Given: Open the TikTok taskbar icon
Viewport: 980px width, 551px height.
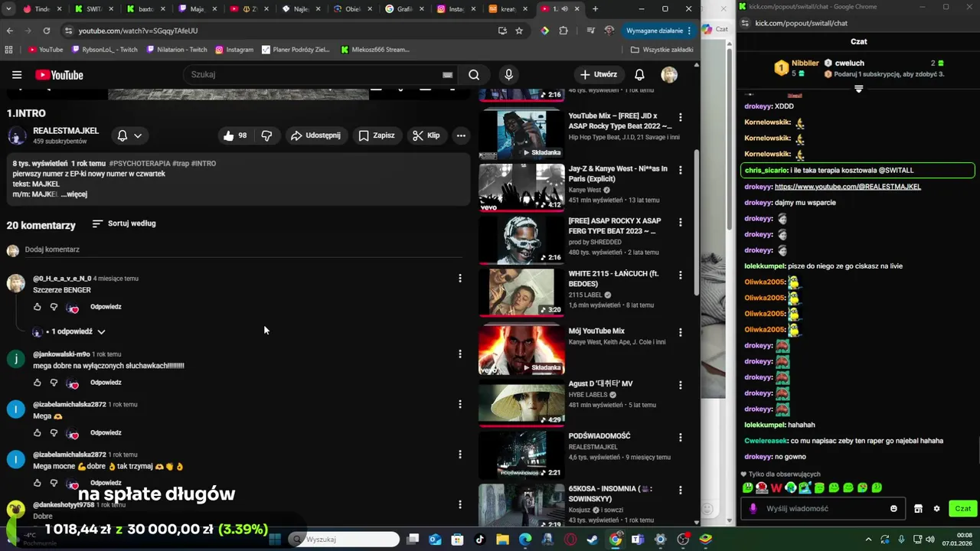Looking at the screenshot, I should tap(480, 539).
